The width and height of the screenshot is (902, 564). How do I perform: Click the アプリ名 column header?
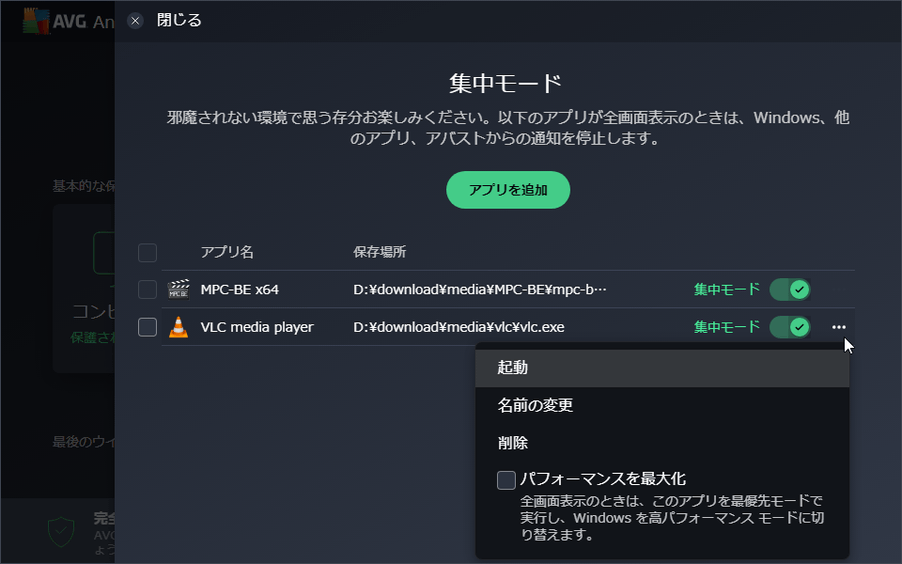227,252
